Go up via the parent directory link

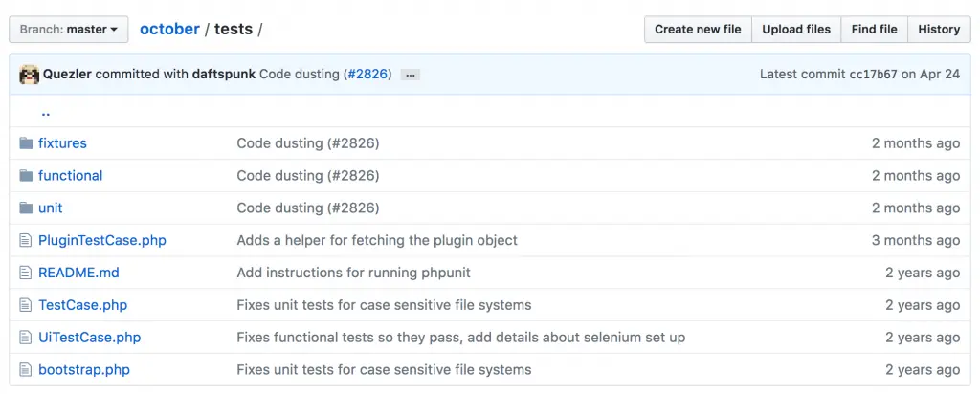[45, 112]
